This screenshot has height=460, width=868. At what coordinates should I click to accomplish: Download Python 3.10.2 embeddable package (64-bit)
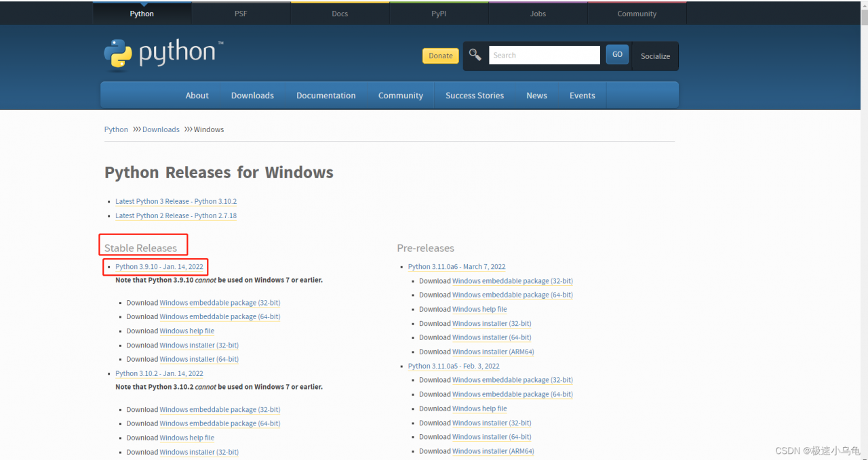point(220,423)
